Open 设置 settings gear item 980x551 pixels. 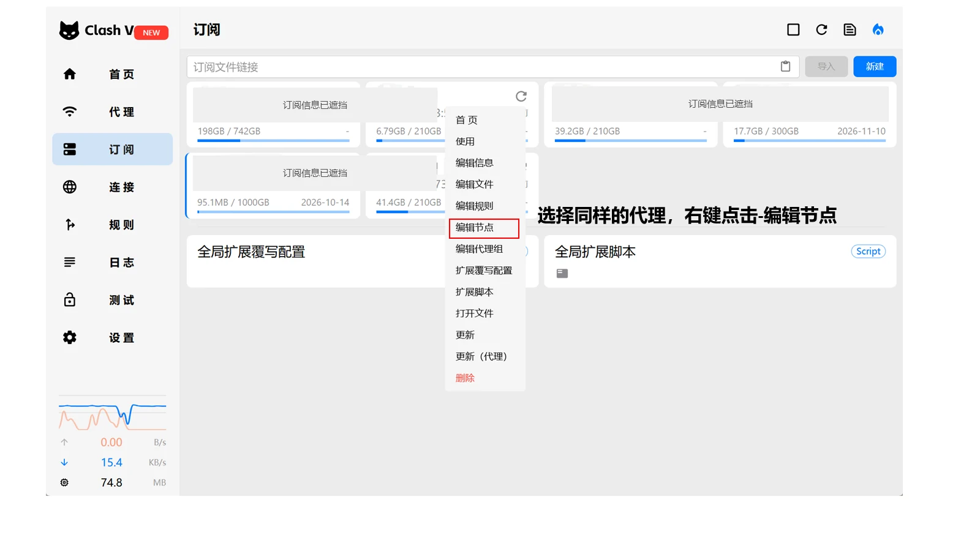point(113,338)
